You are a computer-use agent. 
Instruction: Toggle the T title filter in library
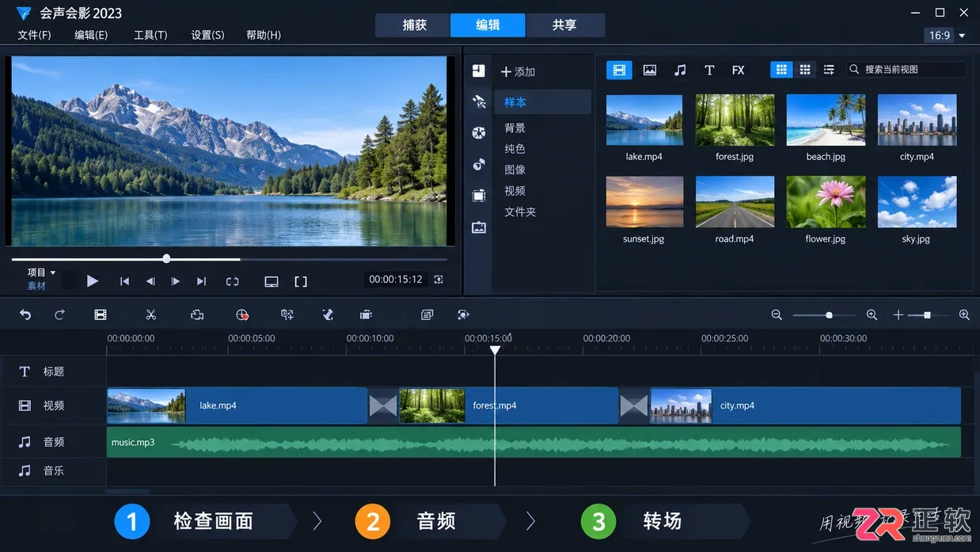click(709, 70)
